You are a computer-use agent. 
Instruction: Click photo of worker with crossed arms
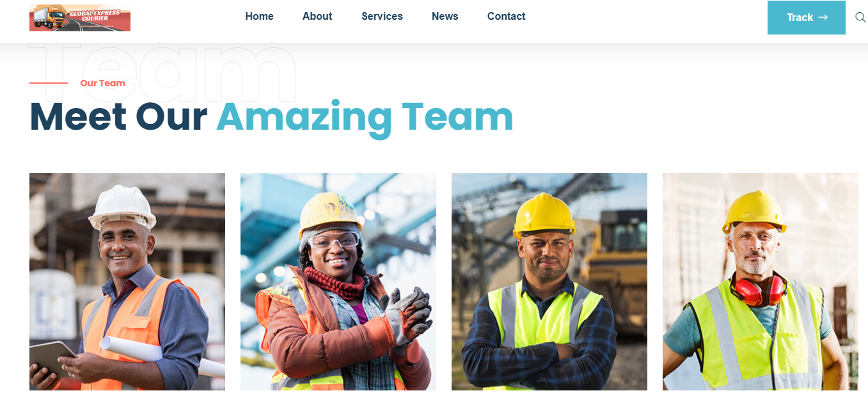(x=549, y=282)
